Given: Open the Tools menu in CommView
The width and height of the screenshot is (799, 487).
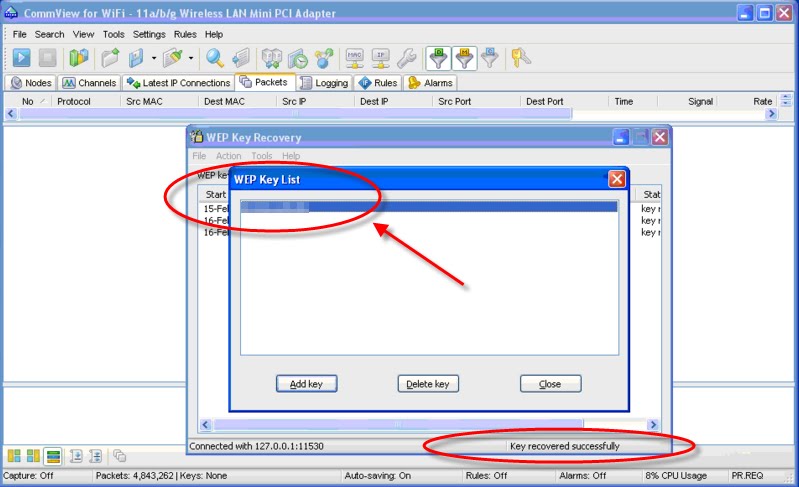Looking at the screenshot, I should coord(113,34).
